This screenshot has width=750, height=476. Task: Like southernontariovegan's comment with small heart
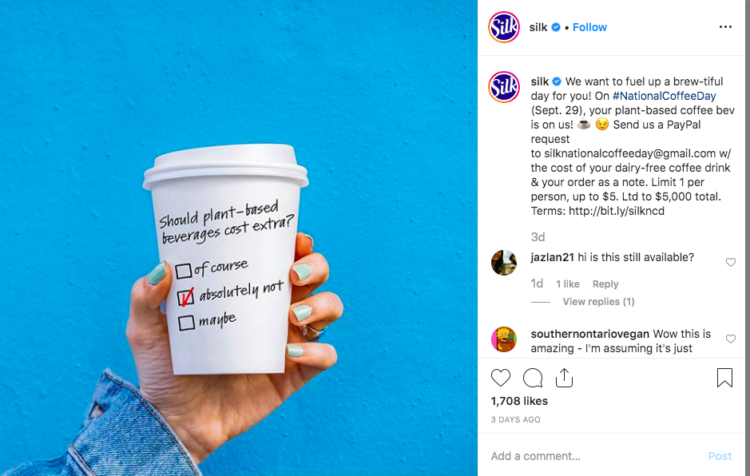tap(730, 339)
